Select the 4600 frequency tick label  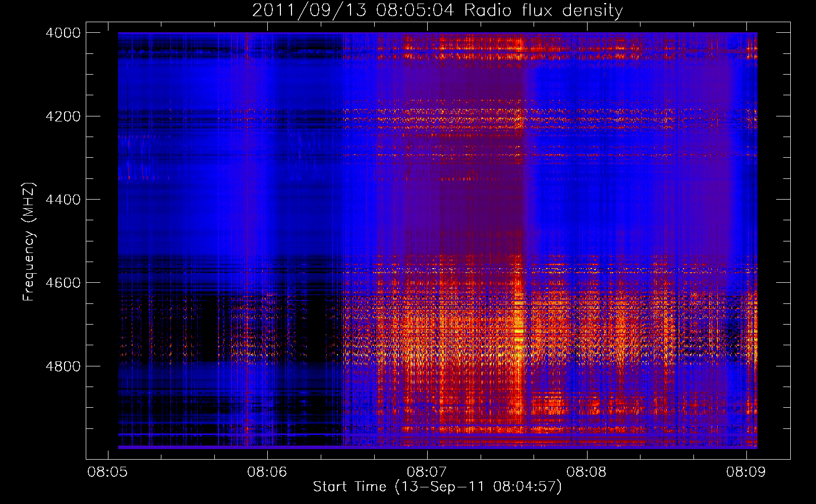point(63,283)
